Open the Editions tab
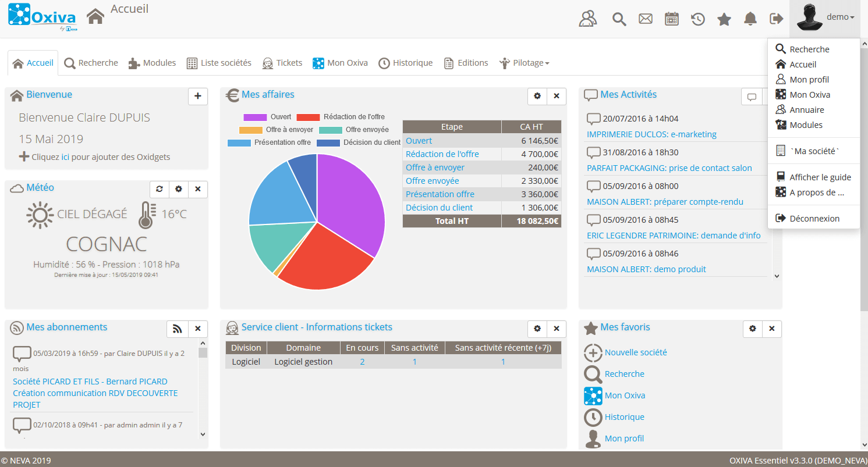Screen dimensions: 868x467 466,63
